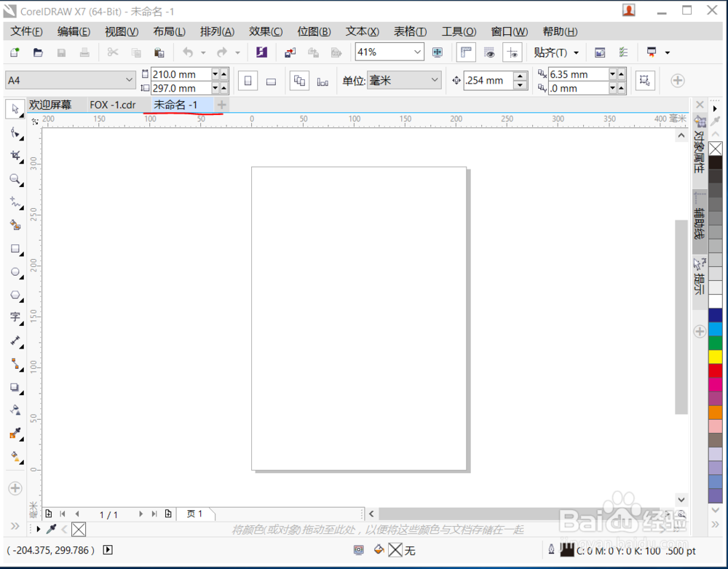Select the 页 1 page tab

click(x=195, y=514)
